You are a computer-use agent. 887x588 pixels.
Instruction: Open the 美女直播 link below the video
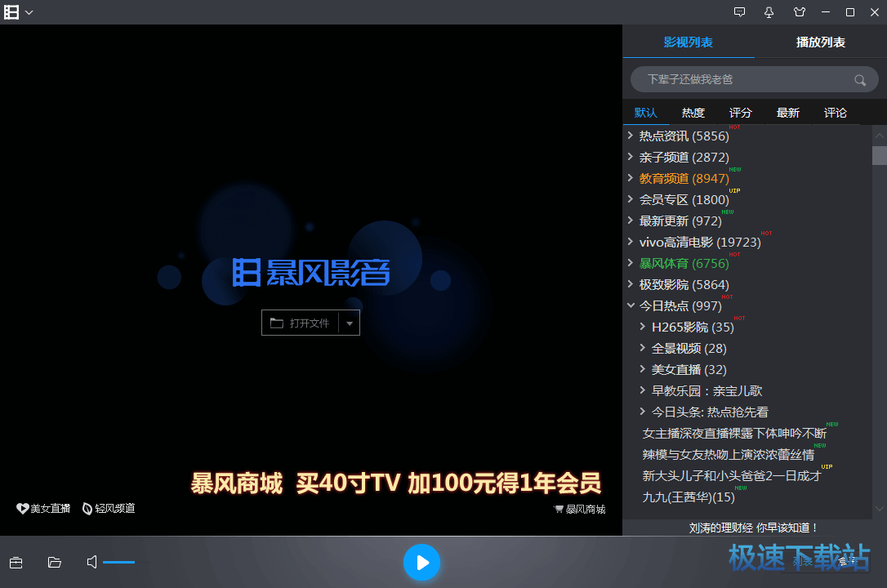click(43, 509)
